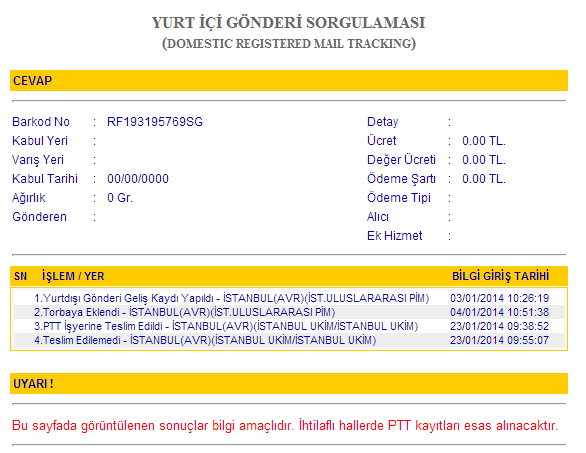Click the timestamp 23/01/2014 09:55:07

[x=499, y=340]
